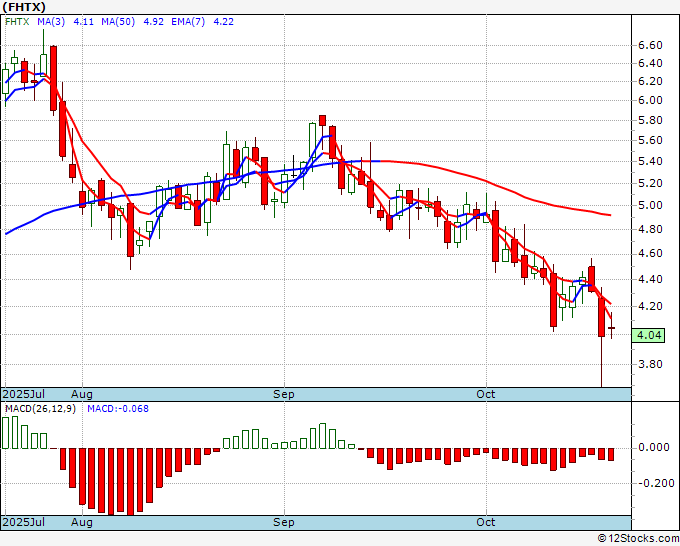Click Sep on price chart time axis
Image resolution: width=680 pixels, height=546 pixels.
coord(284,394)
